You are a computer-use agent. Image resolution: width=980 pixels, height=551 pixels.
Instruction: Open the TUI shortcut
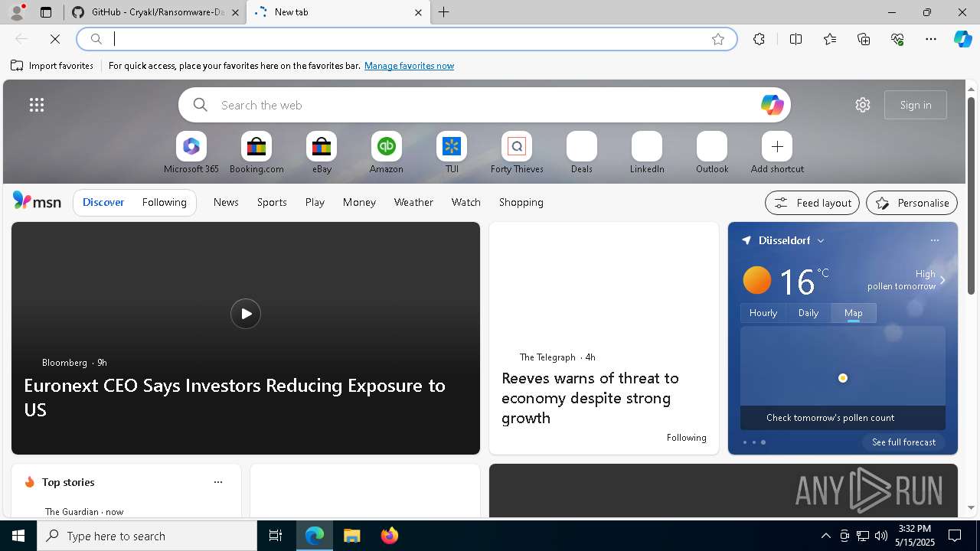tap(452, 153)
